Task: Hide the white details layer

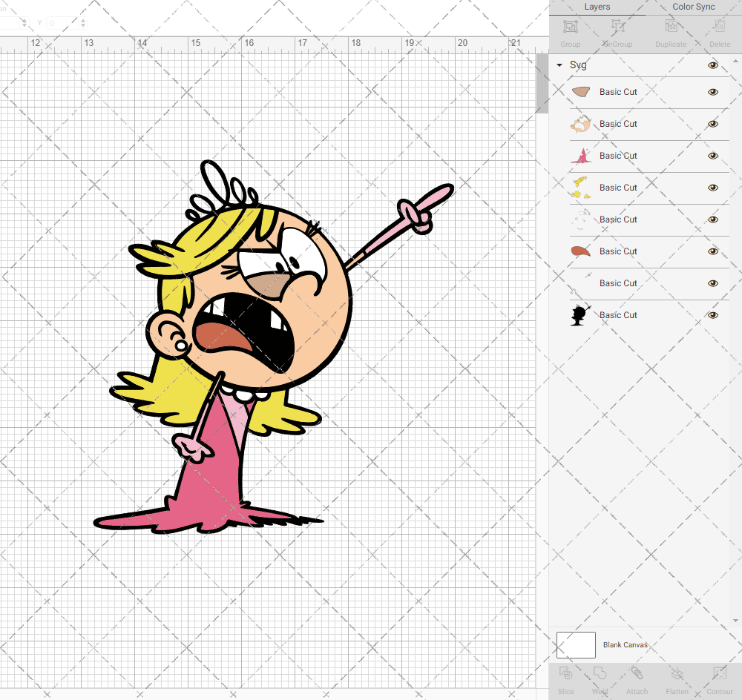Action: point(712,219)
